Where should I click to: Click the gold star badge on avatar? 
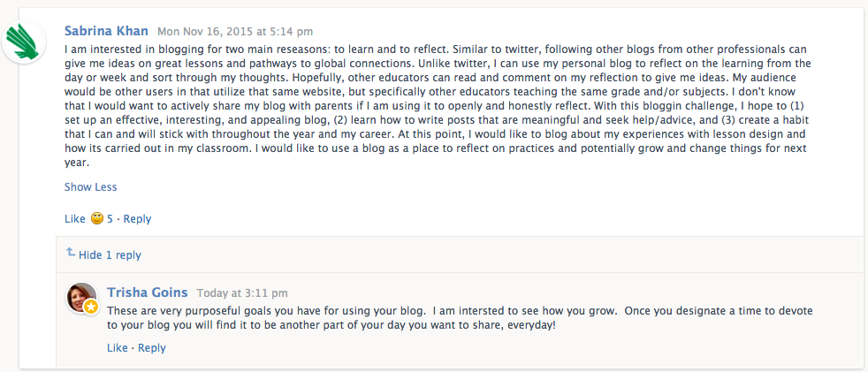pos(91,307)
